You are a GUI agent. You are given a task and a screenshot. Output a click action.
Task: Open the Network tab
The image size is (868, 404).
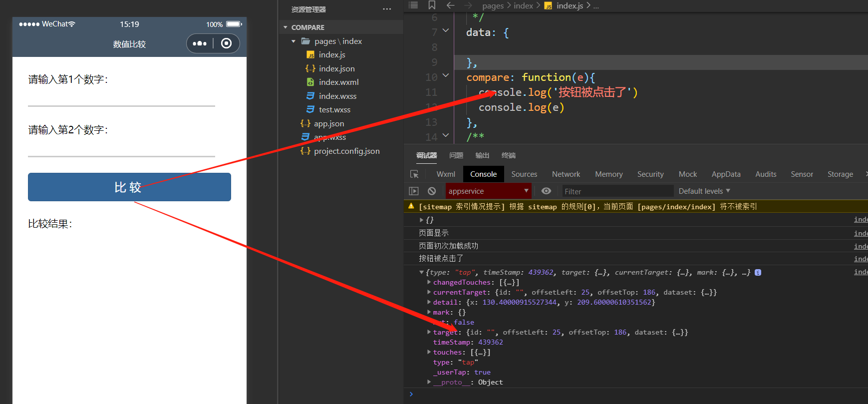coord(566,174)
